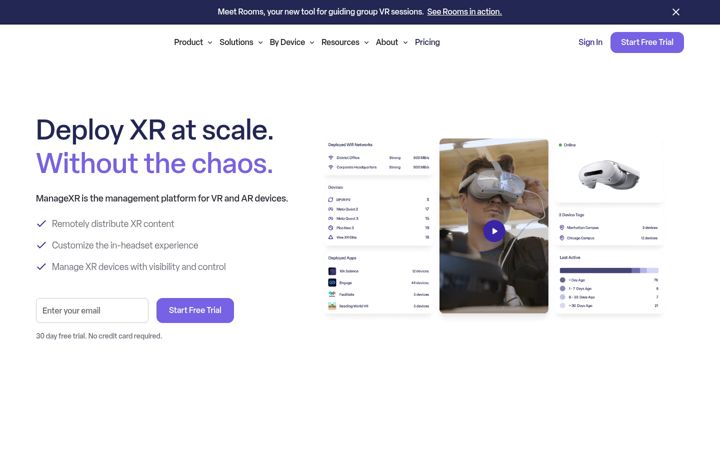
Task: Click the 'Last Active' card heading
Action: click(x=570, y=258)
